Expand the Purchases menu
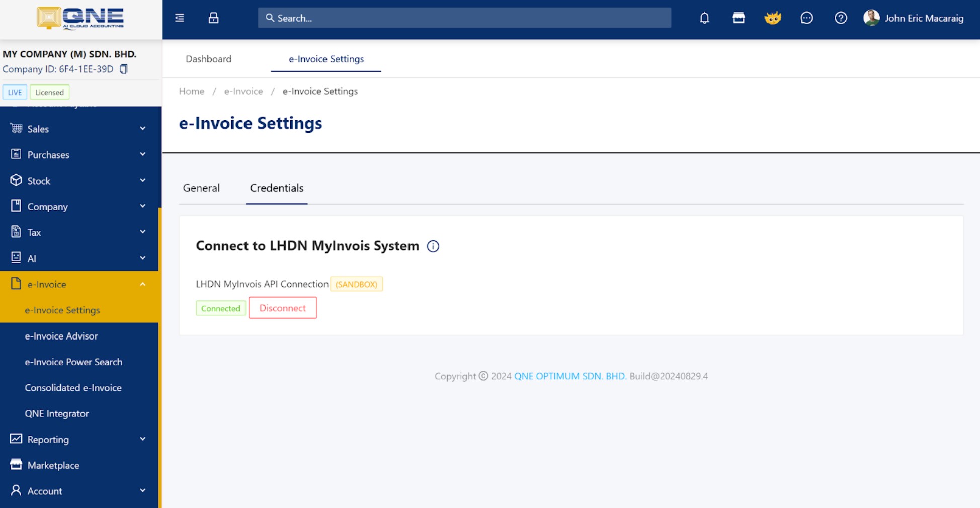Viewport: 980px width, 508px height. [x=79, y=155]
